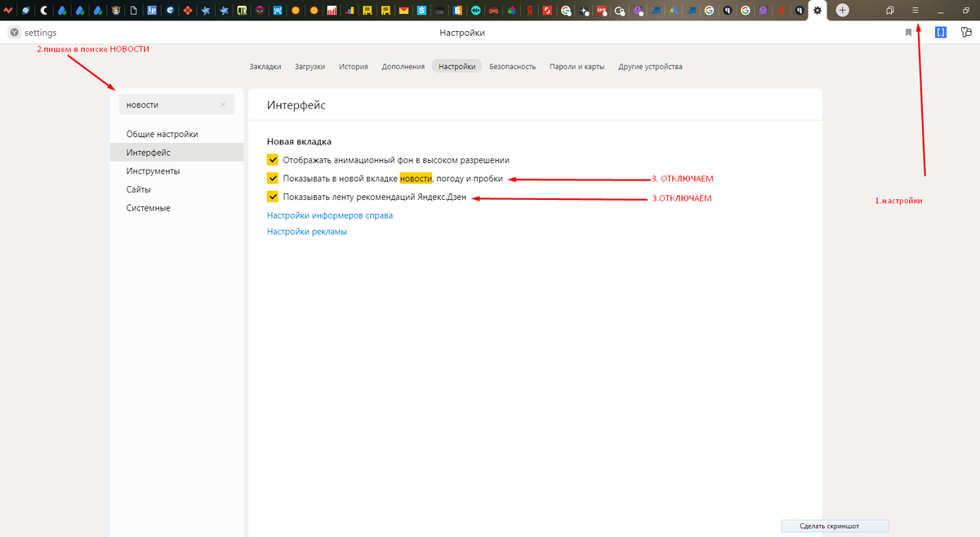The image size is (980, 537).
Task: Click the Новая вкладка section heading
Action: (x=299, y=141)
